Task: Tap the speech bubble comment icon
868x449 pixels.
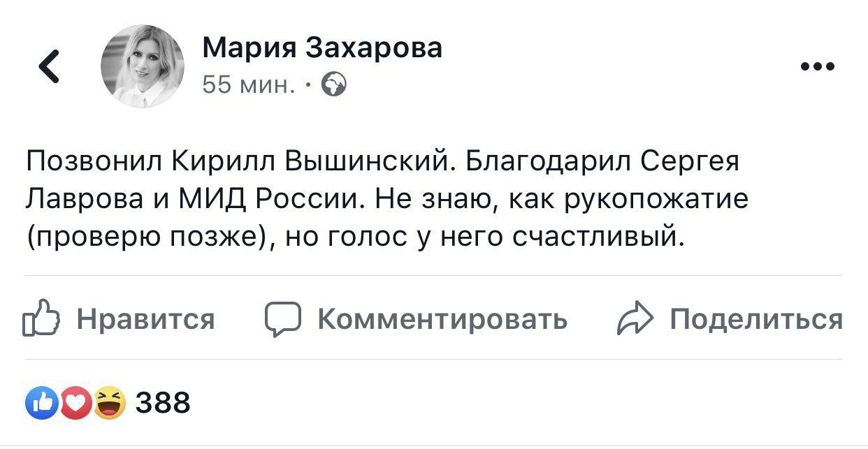Action: point(283,320)
